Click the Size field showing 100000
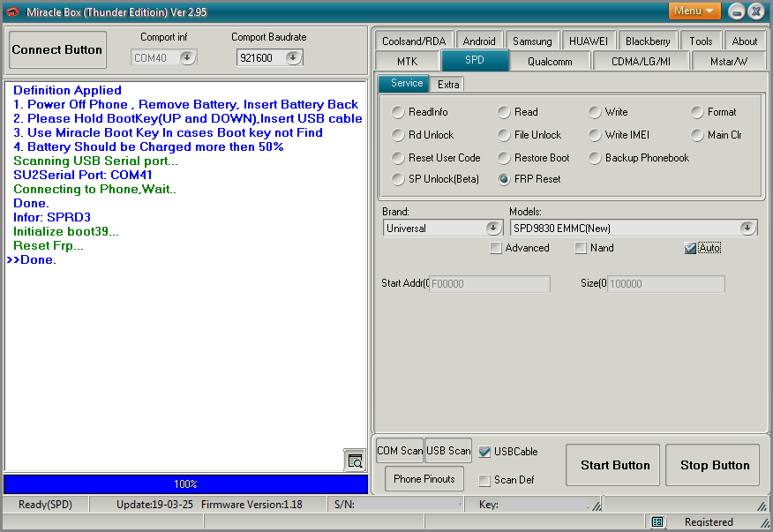This screenshot has width=773, height=532. coord(665,283)
